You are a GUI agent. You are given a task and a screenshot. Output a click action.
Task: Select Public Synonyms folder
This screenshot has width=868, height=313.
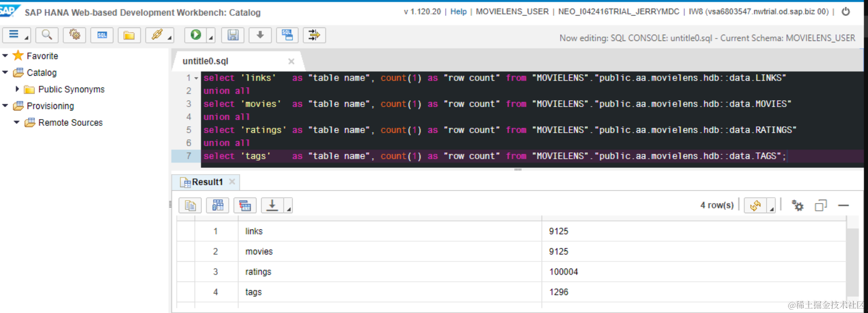(71, 89)
